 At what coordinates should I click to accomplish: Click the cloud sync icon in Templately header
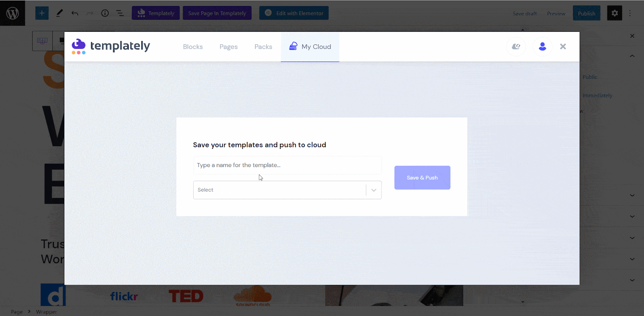[x=516, y=47]
